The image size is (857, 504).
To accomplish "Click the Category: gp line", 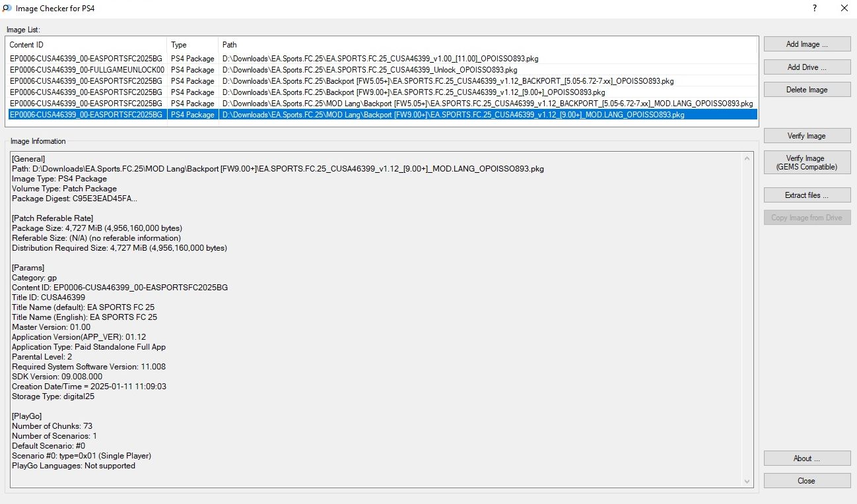I will pos(34,278).
